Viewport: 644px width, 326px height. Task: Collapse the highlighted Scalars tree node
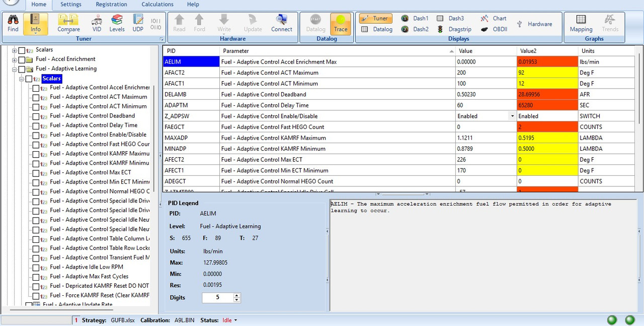pyautogui.click(x=22, y=79)
